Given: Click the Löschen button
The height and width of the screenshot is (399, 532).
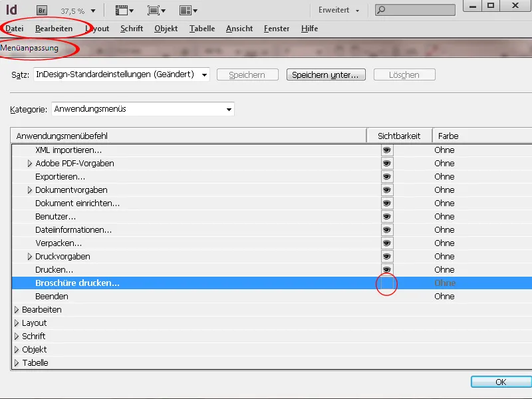Looking at the screenshot, I should [404, 74].
